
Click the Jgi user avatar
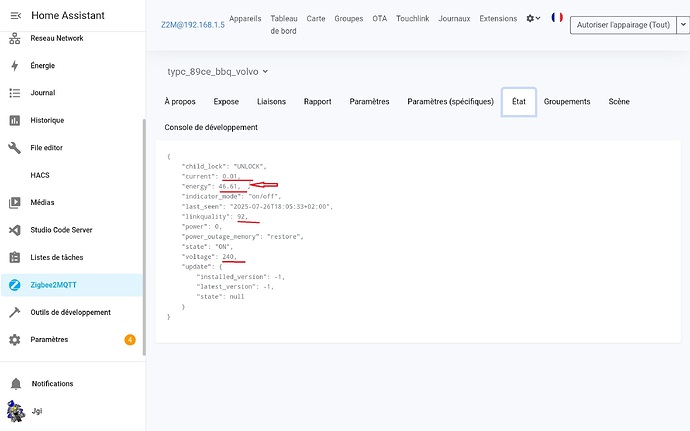tap(16, 411)
